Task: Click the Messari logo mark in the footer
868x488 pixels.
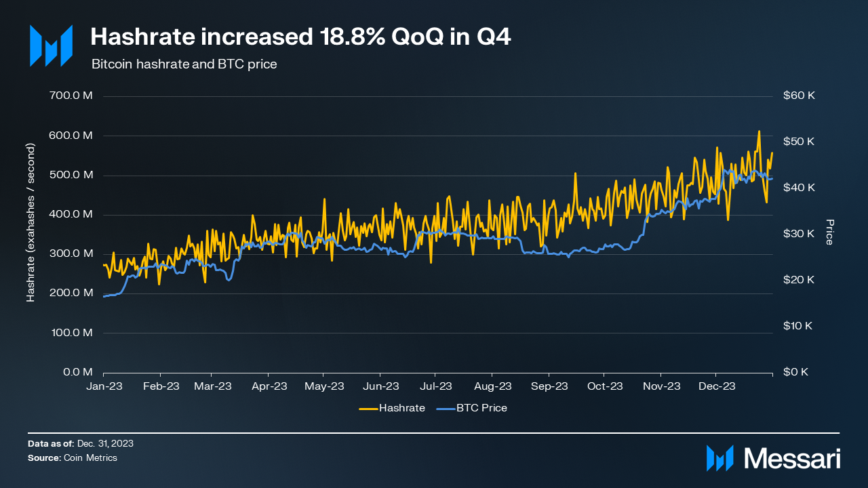Action: pyautogui.click(x=720, y=458)
